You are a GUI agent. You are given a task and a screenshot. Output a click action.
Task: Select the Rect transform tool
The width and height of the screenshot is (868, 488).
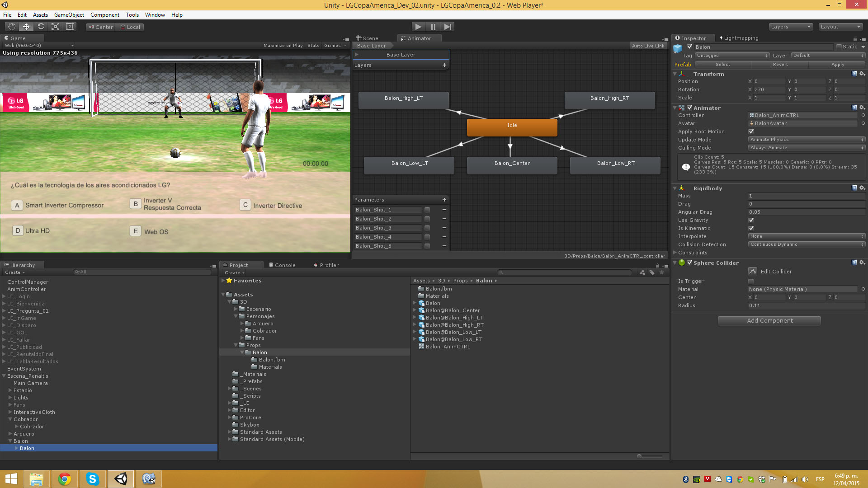[70, 27]
